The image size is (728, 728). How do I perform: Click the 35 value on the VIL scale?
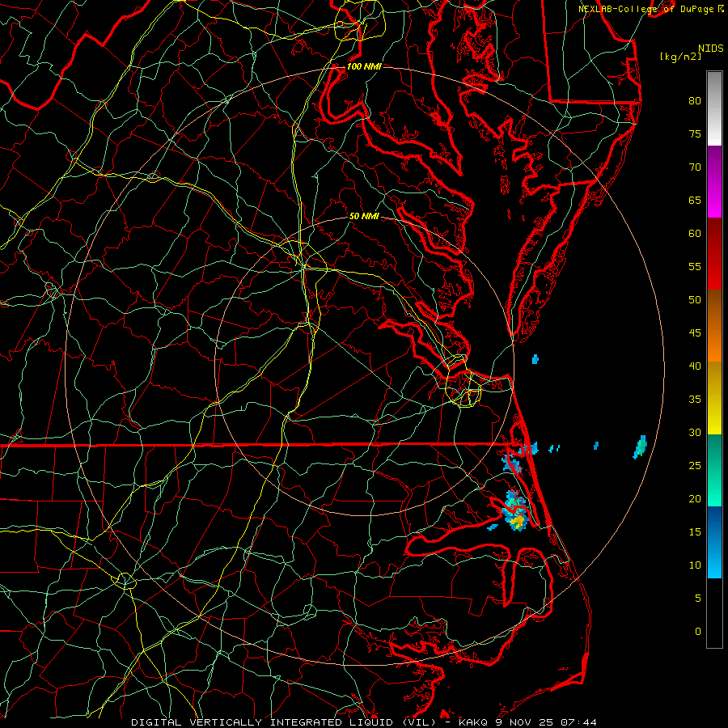click(695, 400)
